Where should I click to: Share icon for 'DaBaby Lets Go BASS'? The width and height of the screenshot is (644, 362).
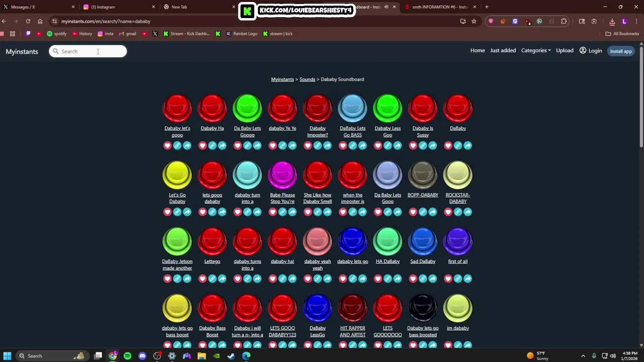[x=362, y=145]
